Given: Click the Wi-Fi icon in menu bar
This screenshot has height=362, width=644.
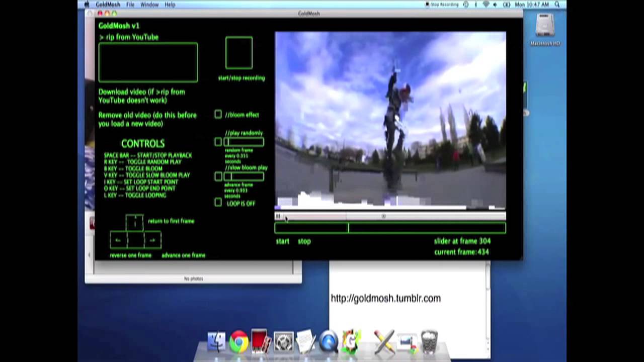Looking at the screenshot, I should (x=486, y=5).
